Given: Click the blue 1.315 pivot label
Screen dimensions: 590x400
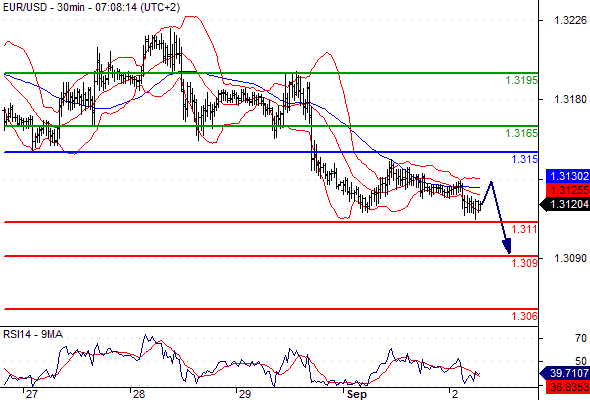Looking at the screenshot, I should tap(525, 159).
